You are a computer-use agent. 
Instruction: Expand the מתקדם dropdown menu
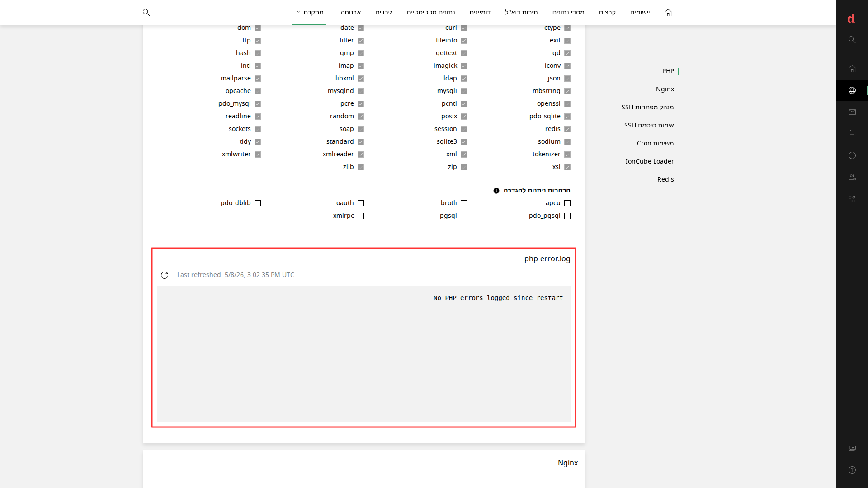310,12
